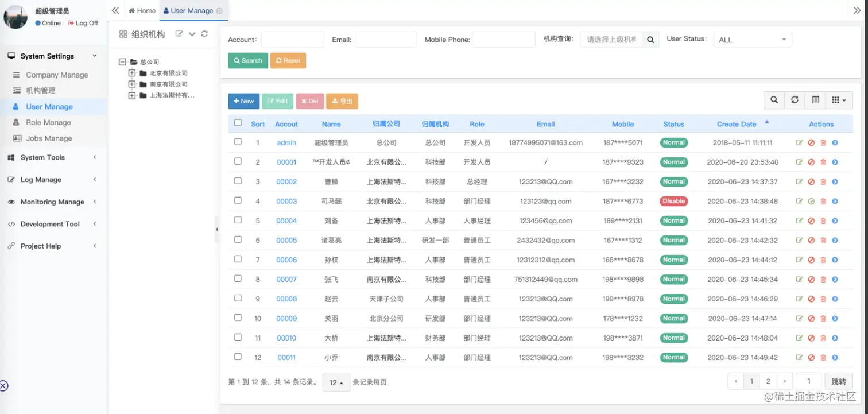Go to page 2 of the table
Screen dimensions: 868x414
click(x=768, y=381)
